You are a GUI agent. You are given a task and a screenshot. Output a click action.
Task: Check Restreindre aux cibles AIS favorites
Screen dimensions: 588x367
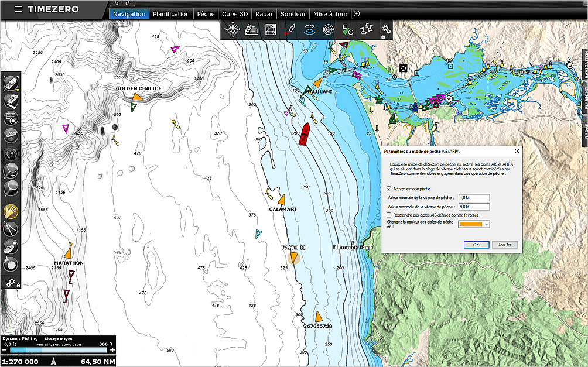(x=389, y=215)
